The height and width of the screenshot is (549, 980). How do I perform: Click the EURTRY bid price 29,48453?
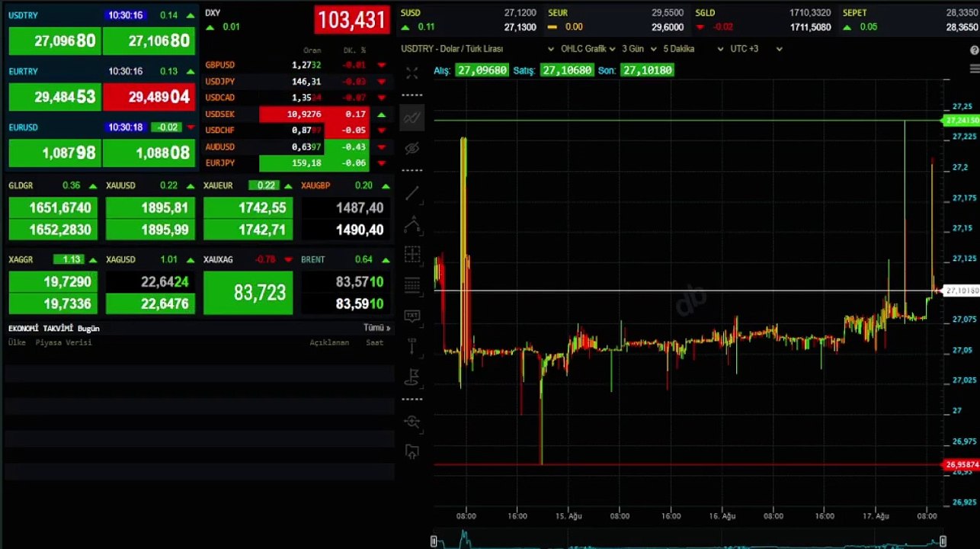54,97
